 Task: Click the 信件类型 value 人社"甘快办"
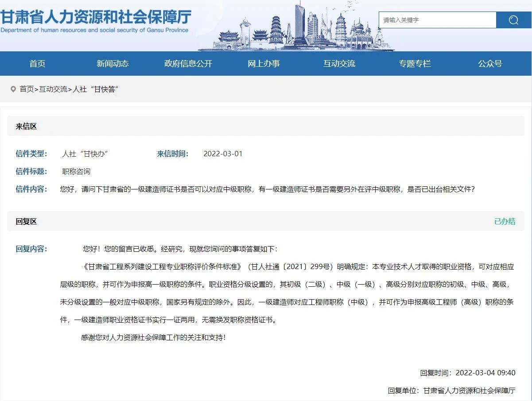coord(85,154)
